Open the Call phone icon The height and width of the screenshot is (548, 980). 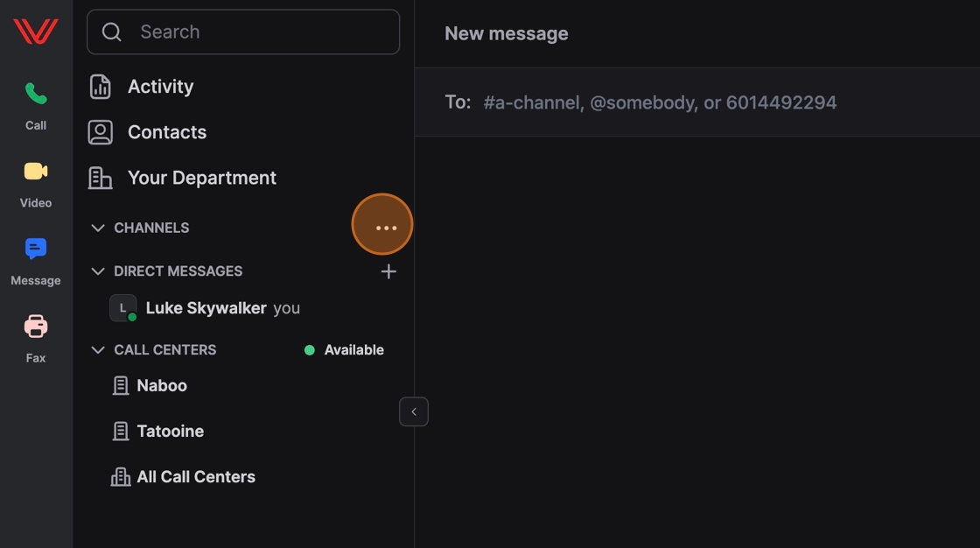(x=36, y=94)
